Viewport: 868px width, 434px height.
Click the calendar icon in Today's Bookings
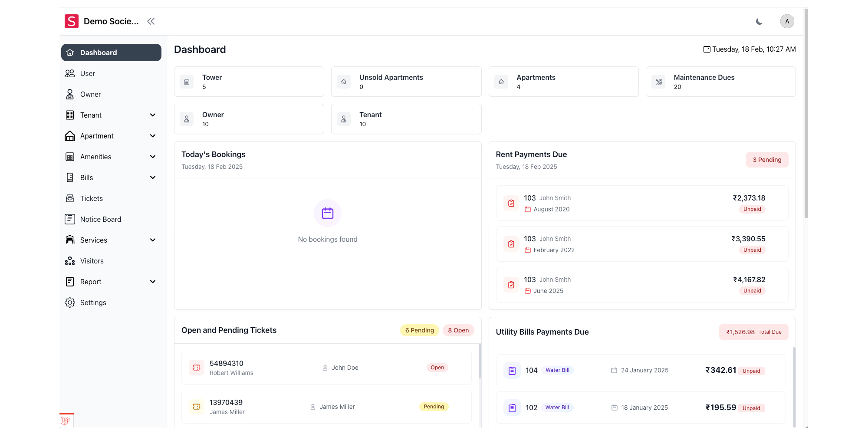coord(328,213)
